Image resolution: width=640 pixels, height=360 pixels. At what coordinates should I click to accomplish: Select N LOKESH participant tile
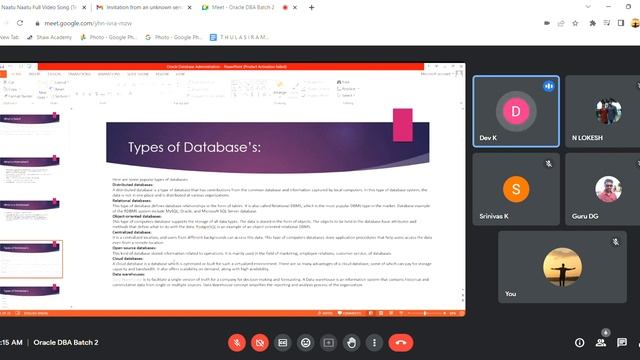pos(603,111)
